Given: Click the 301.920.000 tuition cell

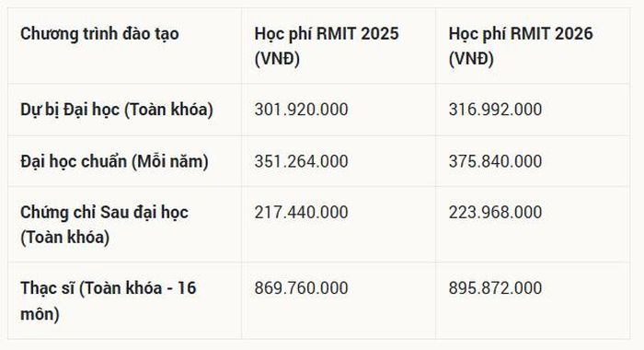Looking at the screenshot, I should coord(302,110).
